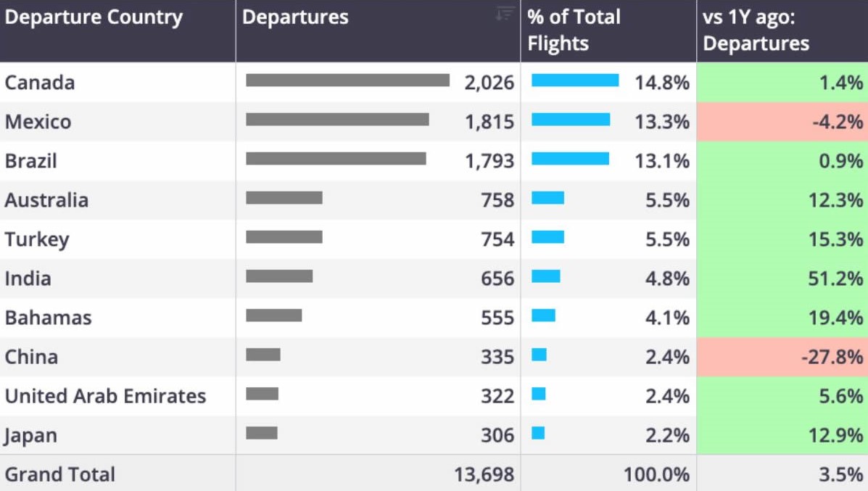This screenshot has width=868, height=491.
Task: Click Mexico's gray departures bar
Action: coord(337,120)
